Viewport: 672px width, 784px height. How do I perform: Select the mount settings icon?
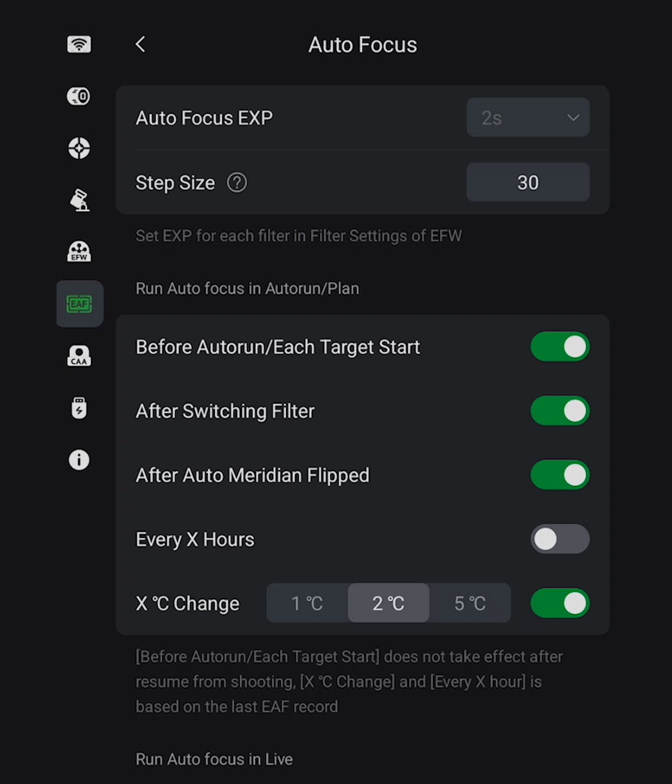pyautogui.click(x=78, y=200)
